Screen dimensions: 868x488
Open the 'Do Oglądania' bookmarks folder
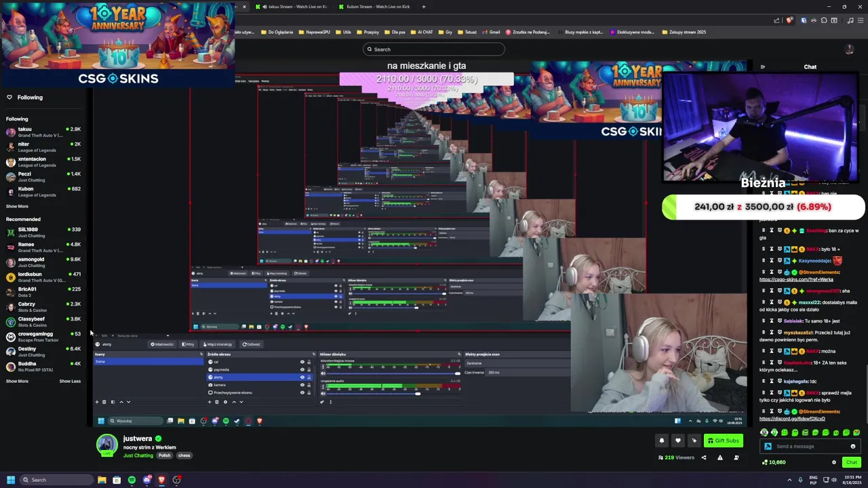(277, 32)
